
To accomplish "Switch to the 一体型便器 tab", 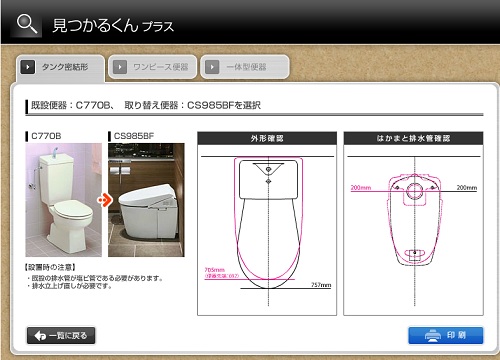I will click(x=245, y=67).
